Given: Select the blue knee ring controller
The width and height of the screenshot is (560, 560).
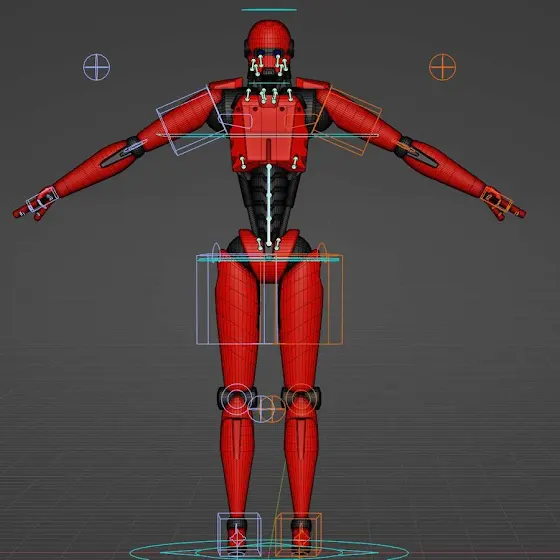Looking at the screenshot, I should [236, 399].
